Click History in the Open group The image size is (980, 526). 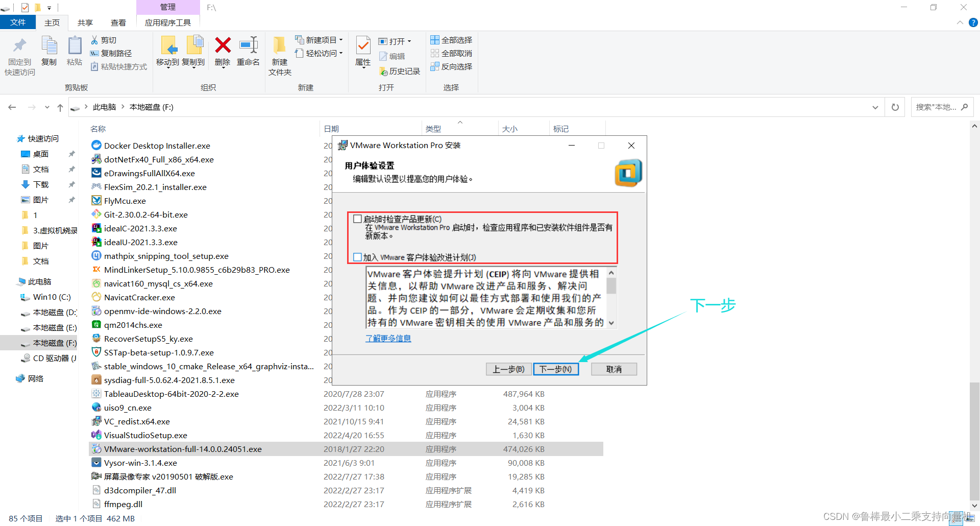pyautogui.click(x=400, y=71)
